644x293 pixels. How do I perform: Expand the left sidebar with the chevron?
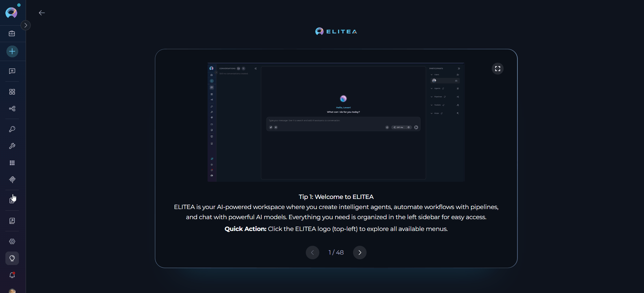(26, 25)
